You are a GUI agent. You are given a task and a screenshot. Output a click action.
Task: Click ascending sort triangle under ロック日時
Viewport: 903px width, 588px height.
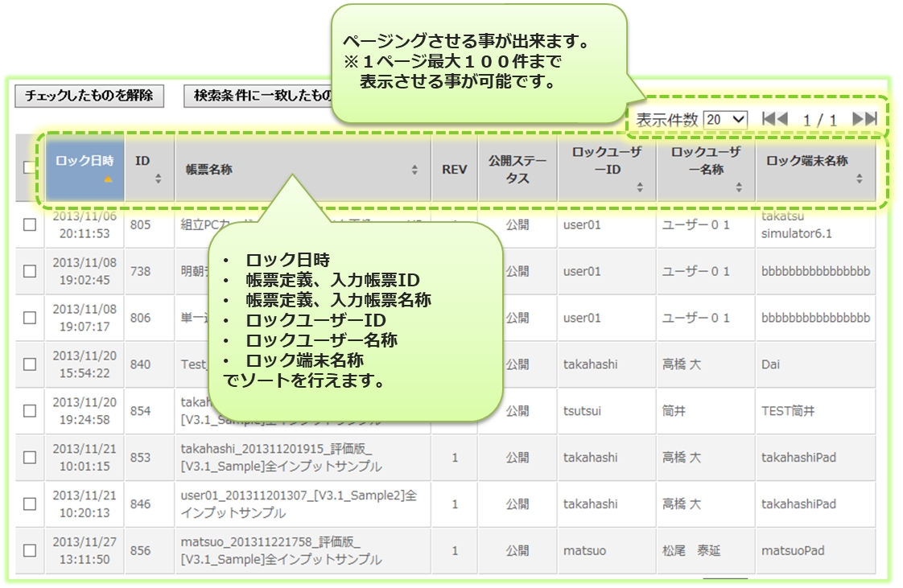pyautogui.click(x=107, y=179)
